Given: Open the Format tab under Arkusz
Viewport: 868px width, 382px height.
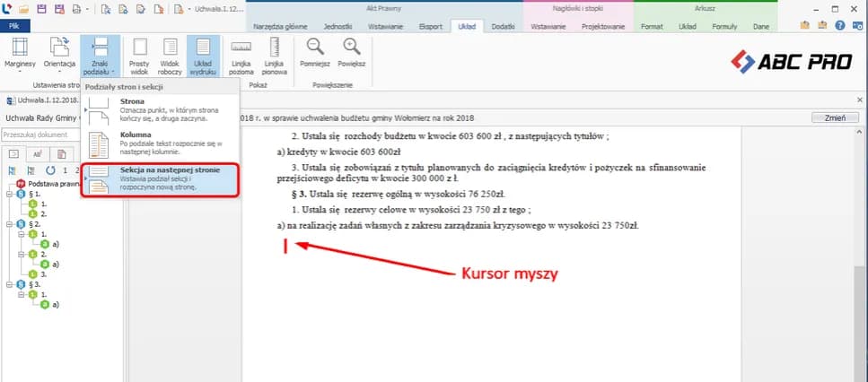Looking at the screenshot, I should [652, 27].
